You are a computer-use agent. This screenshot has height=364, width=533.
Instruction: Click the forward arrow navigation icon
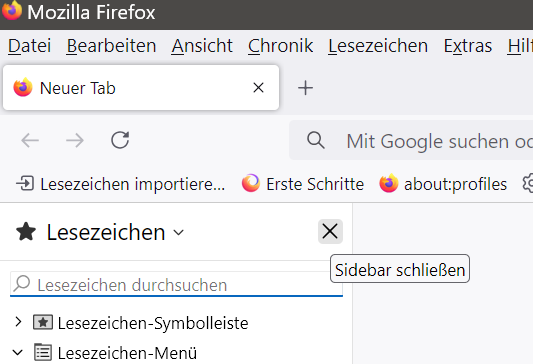(75, 140)
